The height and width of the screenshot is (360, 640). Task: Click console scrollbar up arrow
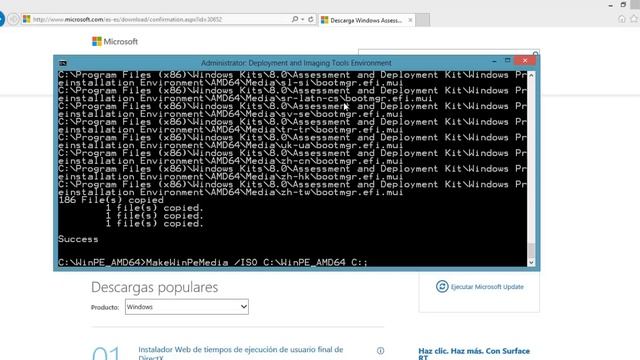pos(531,76)
